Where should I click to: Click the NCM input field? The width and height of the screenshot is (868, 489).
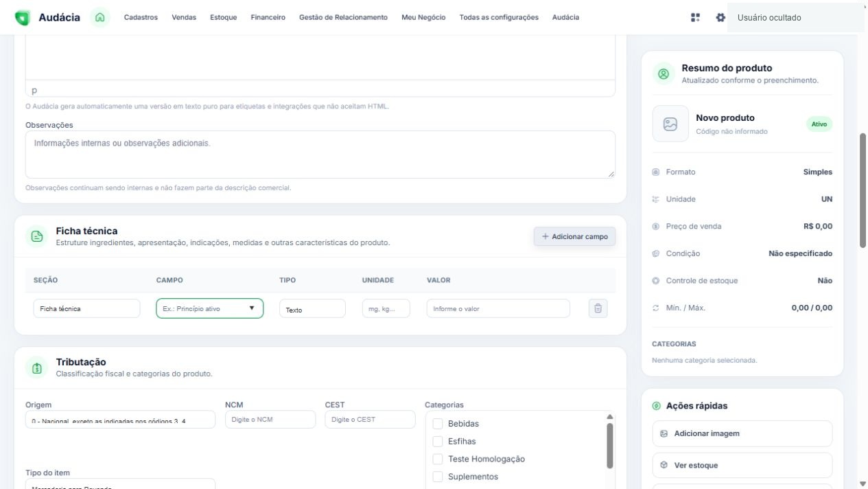(x=270, y=419)
